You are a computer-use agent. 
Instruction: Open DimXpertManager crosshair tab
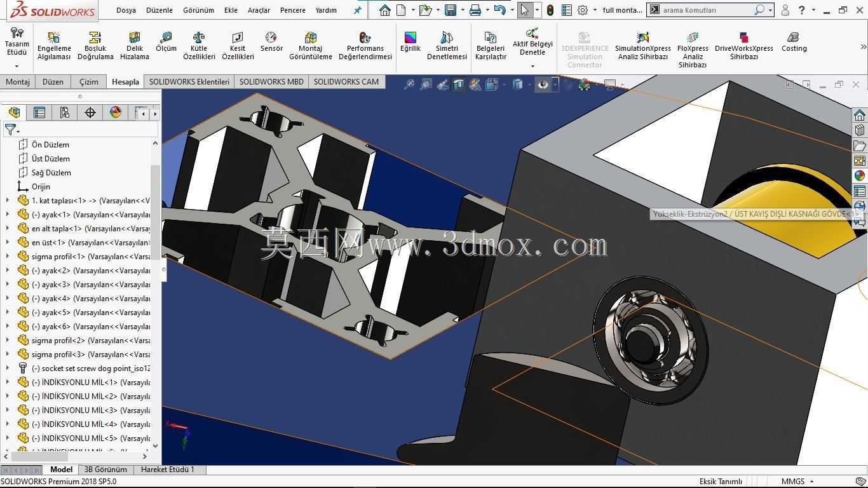click(90, 112)
